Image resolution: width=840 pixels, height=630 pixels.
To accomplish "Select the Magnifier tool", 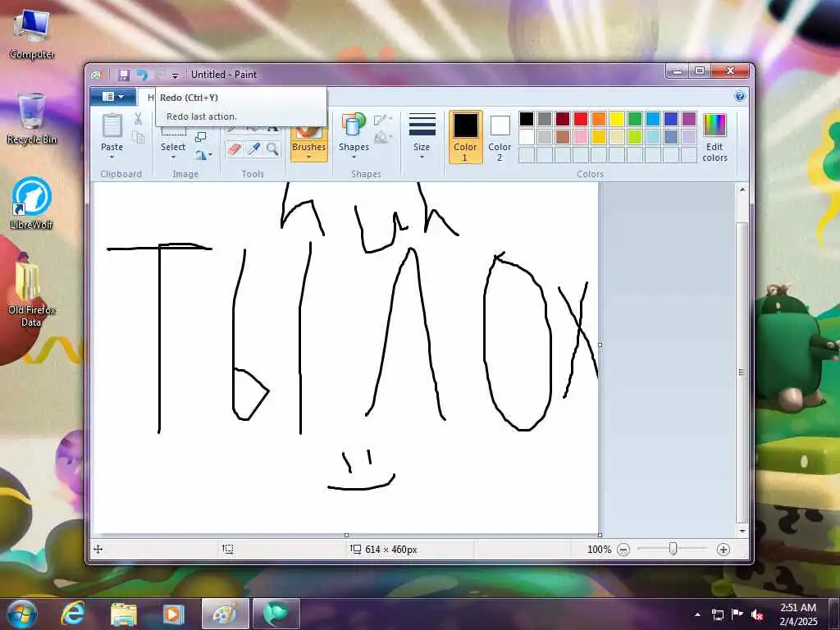I will pos(272,149).
